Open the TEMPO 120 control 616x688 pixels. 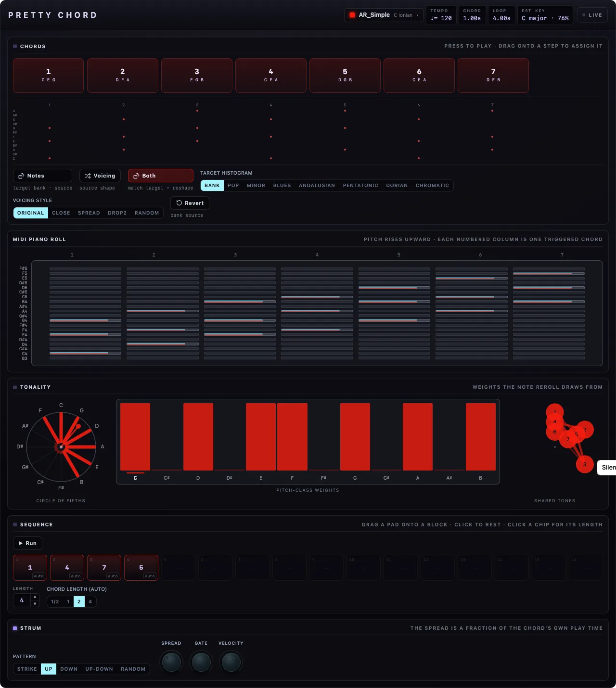coord(441,15)
